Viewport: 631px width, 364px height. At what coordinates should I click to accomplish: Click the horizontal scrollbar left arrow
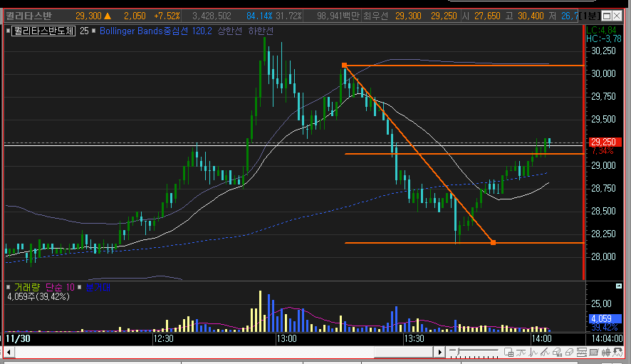click(x=9, y=353)
